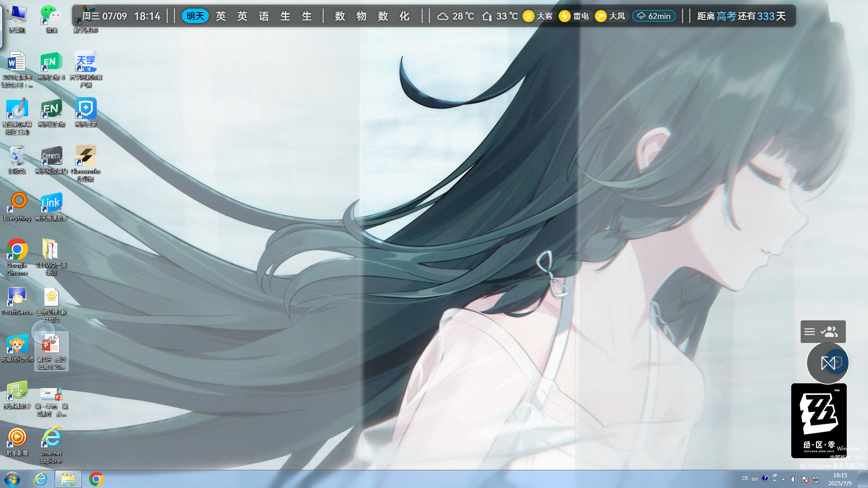868x488 pixels.
Task: Click the tray keyboard icon
Action: coord(755,479)
